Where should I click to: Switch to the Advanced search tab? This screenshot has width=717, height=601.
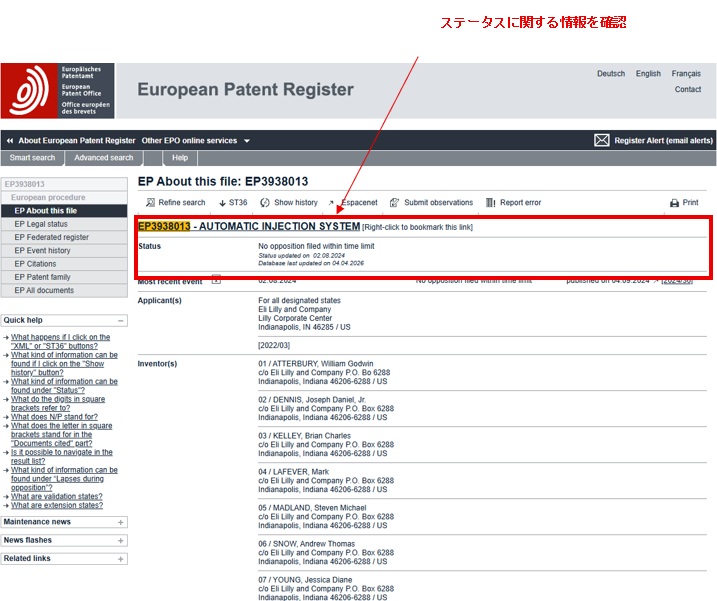104,158
